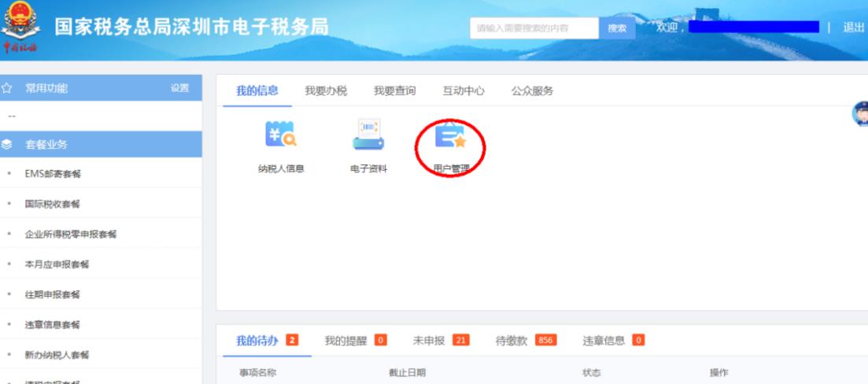Show the 未申报 tab list
Screen dimensions: 868x384
429,341
